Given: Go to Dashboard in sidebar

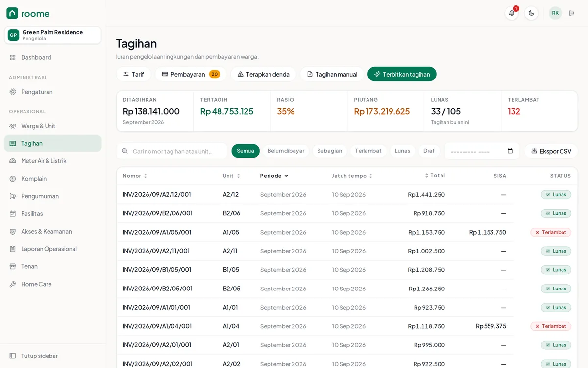Looking at the screenshot, I should click(x=53, y=57).
